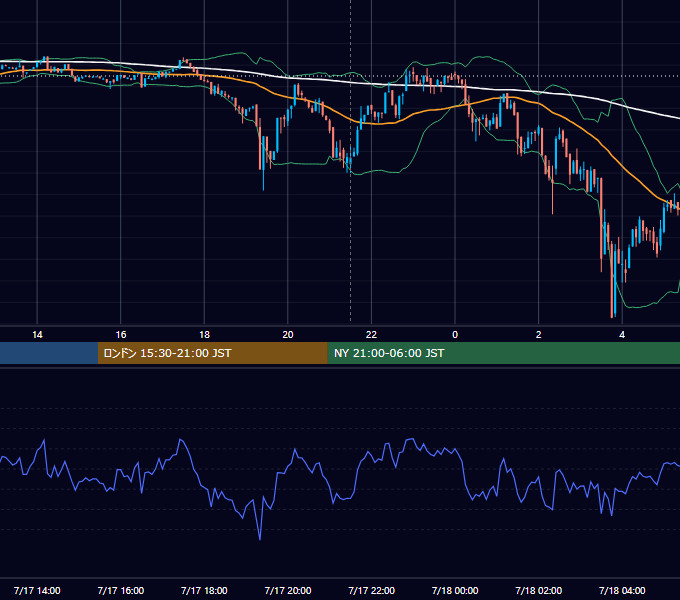
Task: Click the 7/18 02:00 label on oscillator axis
Action: 539,590
